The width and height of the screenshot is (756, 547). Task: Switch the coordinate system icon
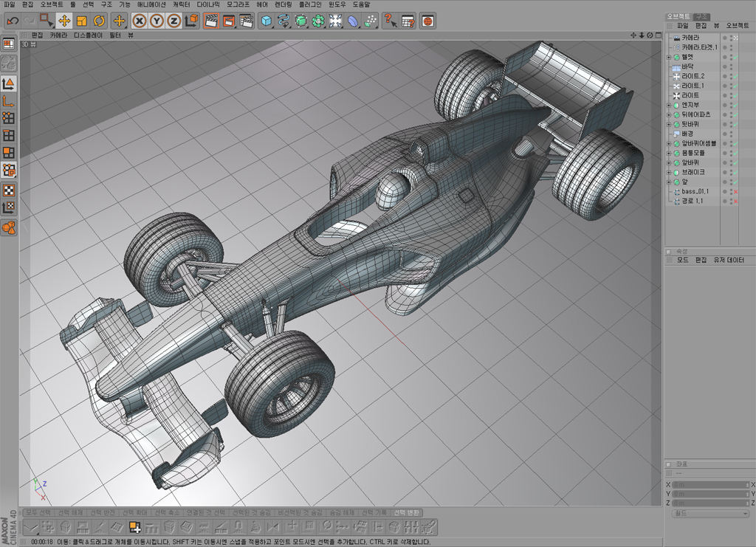pyautogui.click(x=191, y=21)
